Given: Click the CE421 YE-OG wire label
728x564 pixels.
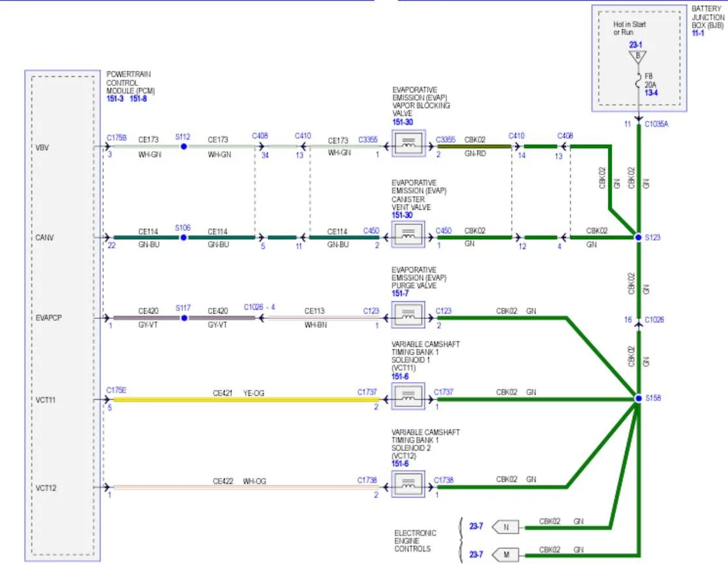Looking at the screenshot, I should click(239, 393).
